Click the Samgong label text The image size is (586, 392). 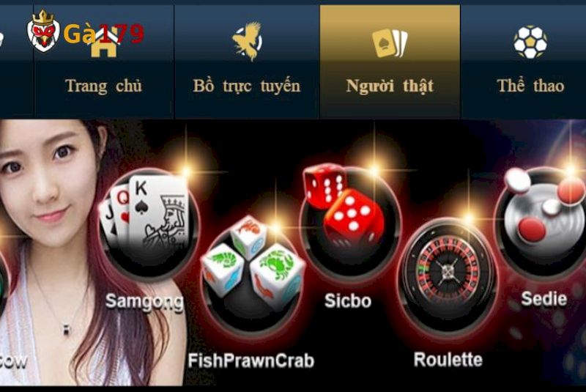[x=144, y=302]
